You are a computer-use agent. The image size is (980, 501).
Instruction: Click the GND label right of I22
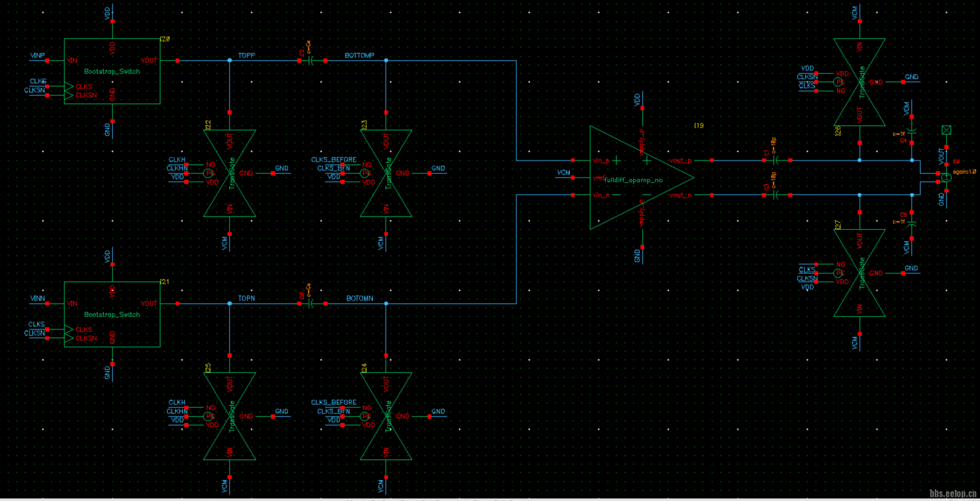pos(281,168)
